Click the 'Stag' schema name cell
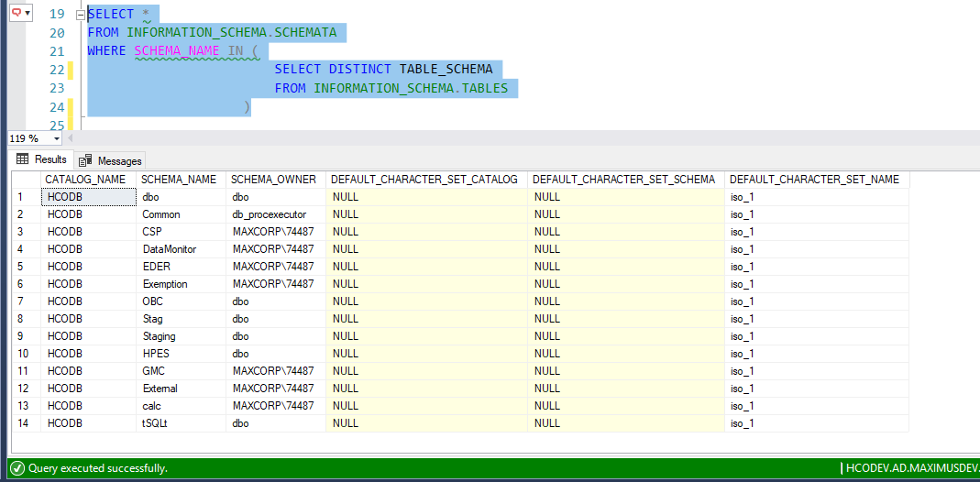The width and height of the screenshot is (980, 482). click(182, 319)
